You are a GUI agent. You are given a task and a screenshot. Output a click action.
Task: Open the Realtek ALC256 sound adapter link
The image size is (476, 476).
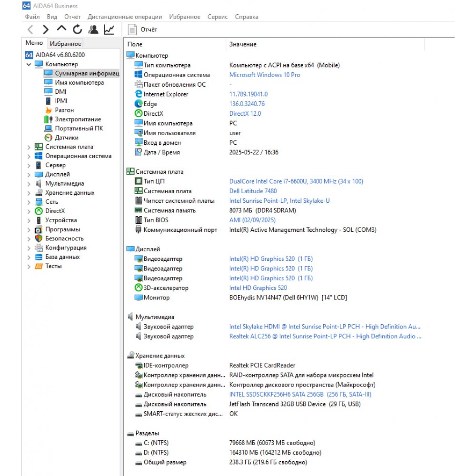(x=325, y=337)
